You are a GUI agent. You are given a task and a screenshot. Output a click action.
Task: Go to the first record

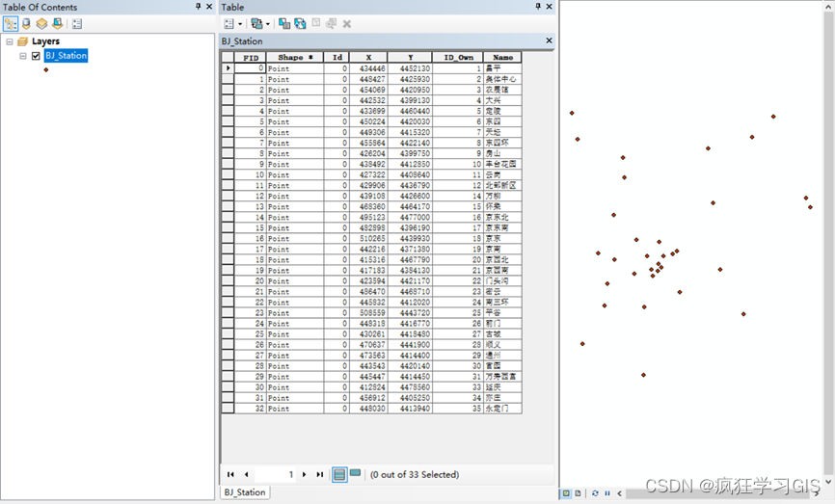point(230,474)
